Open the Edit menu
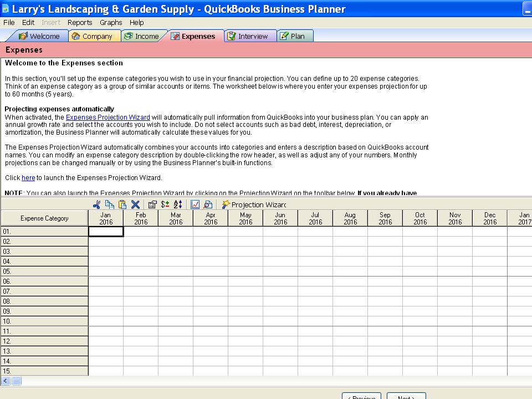Screen dimensions: 532x399 [x=28, y=22]
